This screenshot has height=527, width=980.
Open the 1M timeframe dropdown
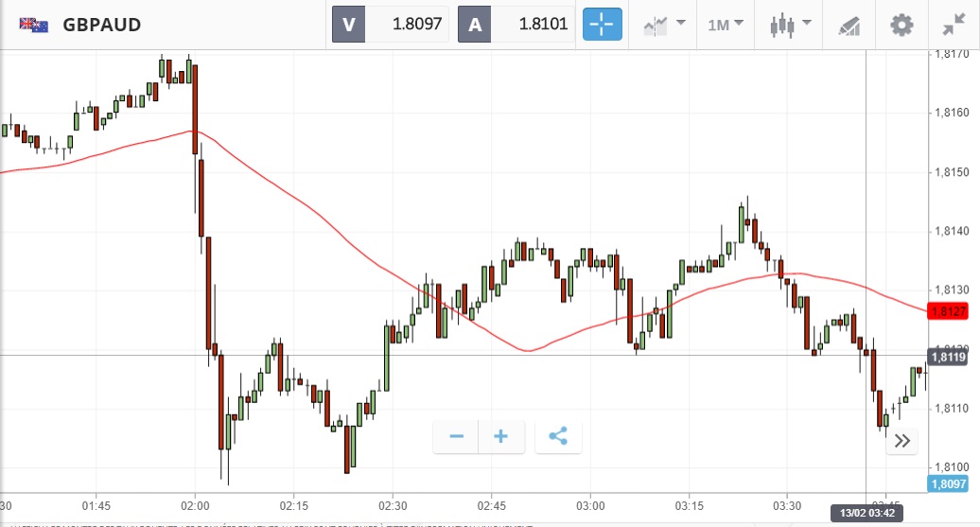click(725, 25)
